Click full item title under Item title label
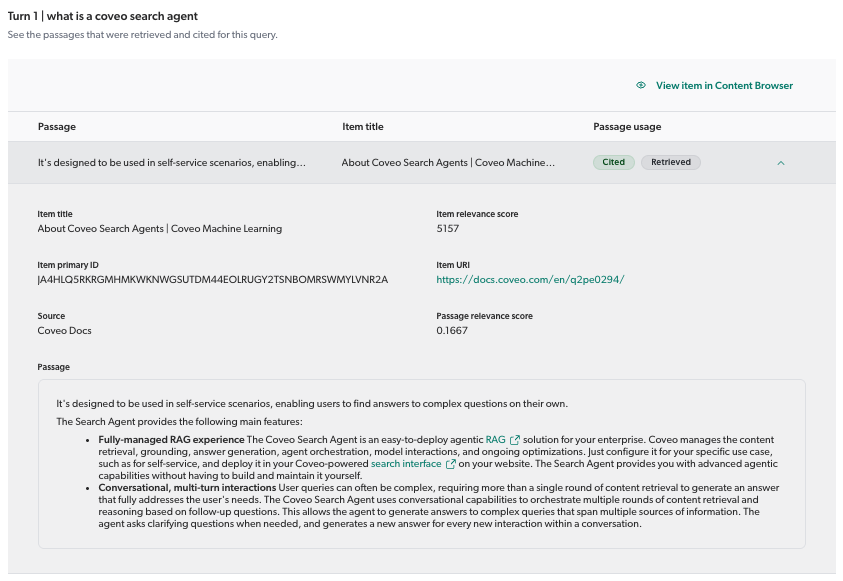 (x=160, y=228)
